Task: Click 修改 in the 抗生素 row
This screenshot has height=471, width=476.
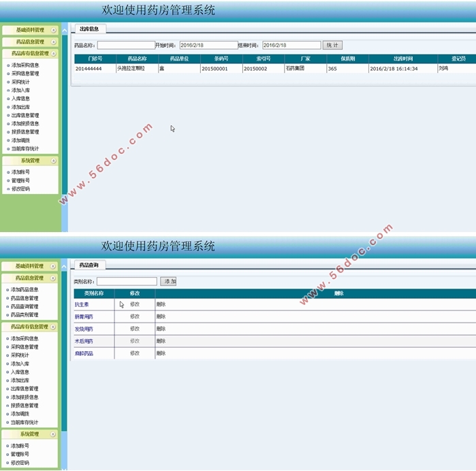Action: [135, 304]
